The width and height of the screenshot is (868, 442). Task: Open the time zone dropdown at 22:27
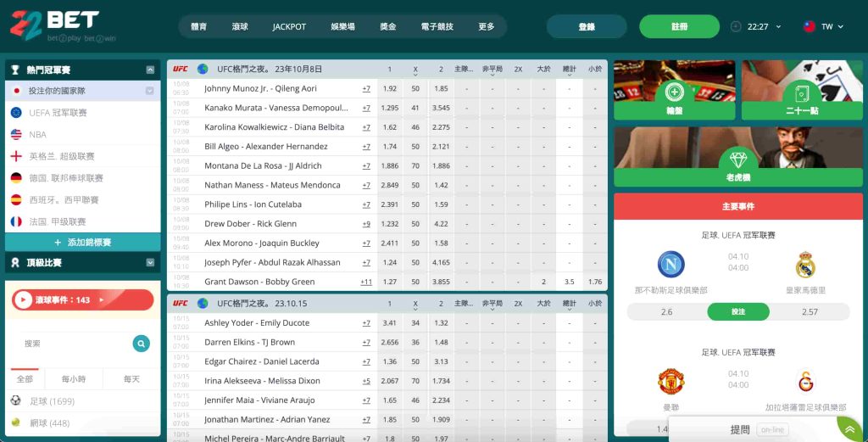click(778, 26)
